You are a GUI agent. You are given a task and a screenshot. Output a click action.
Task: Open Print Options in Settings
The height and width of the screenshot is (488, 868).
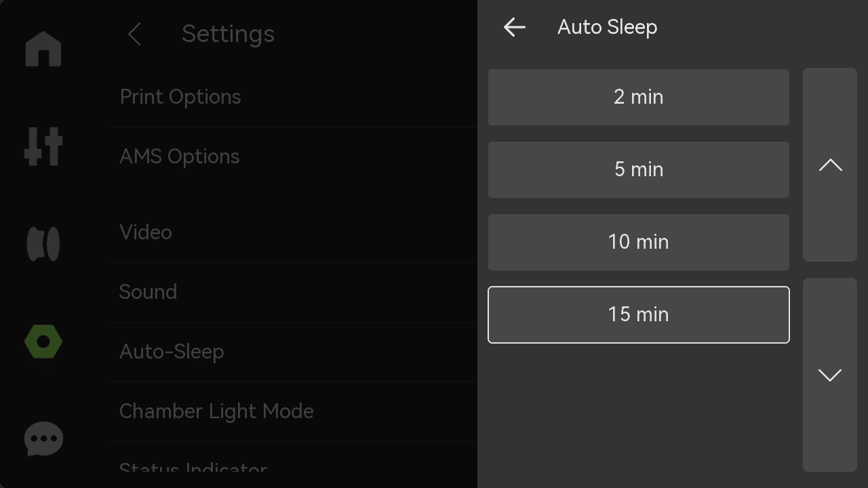295,97
